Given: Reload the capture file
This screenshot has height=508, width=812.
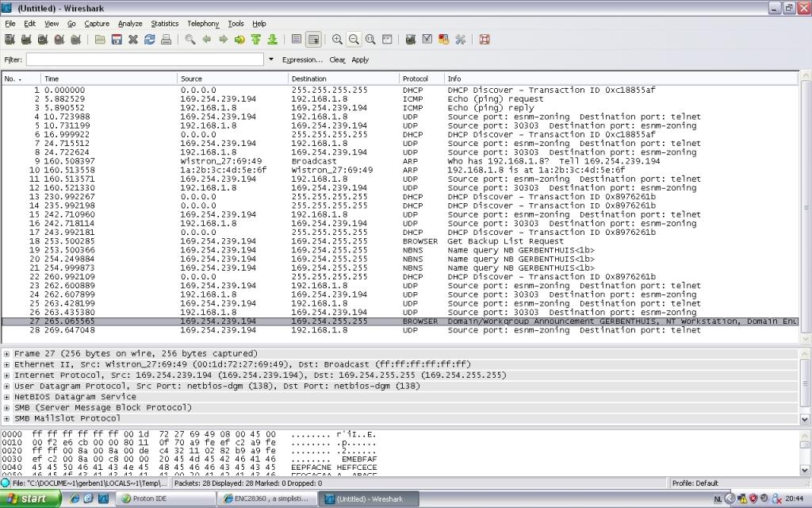Looking at the screenshot, I should (149, 39).
